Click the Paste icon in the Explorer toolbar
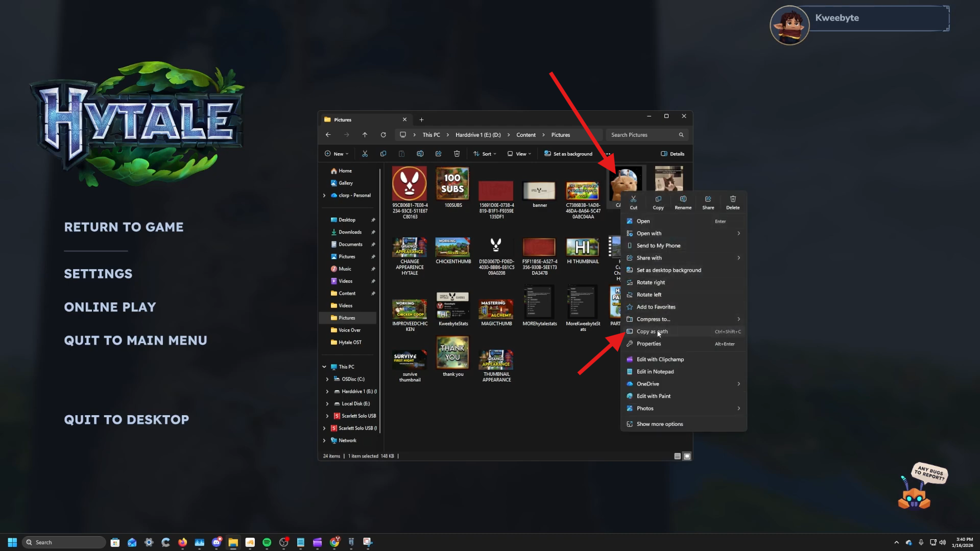The image size is (980, 551). 402,153
